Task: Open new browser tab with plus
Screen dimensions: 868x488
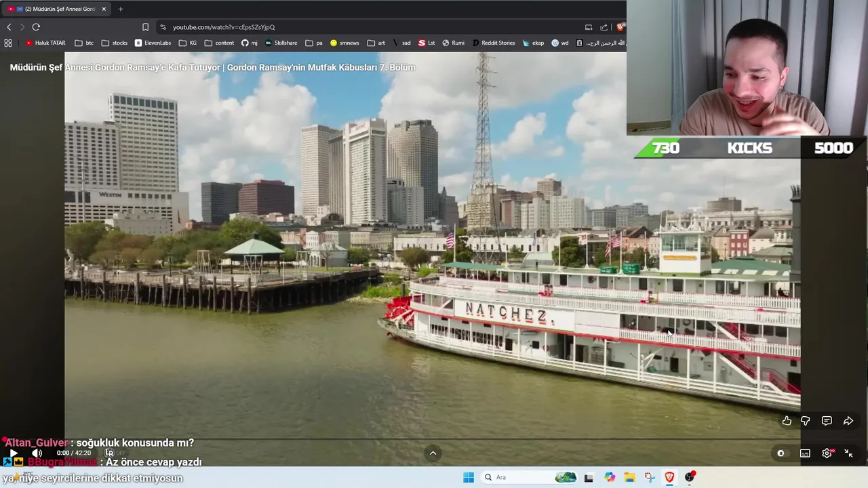Action: pos(120,9)
